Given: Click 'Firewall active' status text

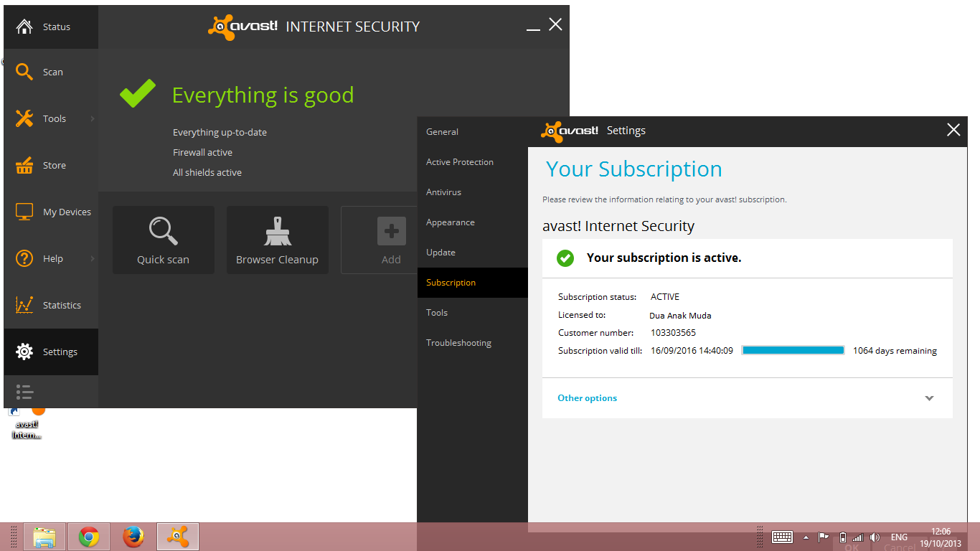Looking at the screenshot, I should [202, 152].
